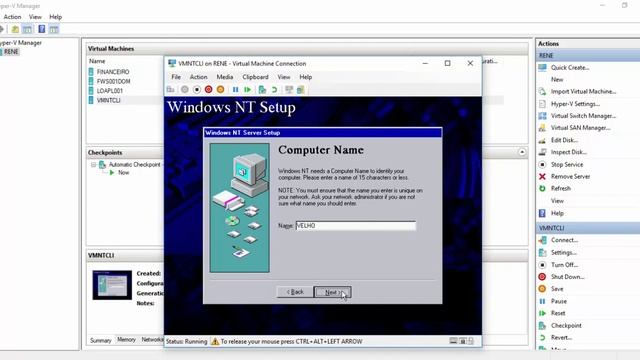
Task: Open the Help menu in VM Connection
Action: point(305,77)
